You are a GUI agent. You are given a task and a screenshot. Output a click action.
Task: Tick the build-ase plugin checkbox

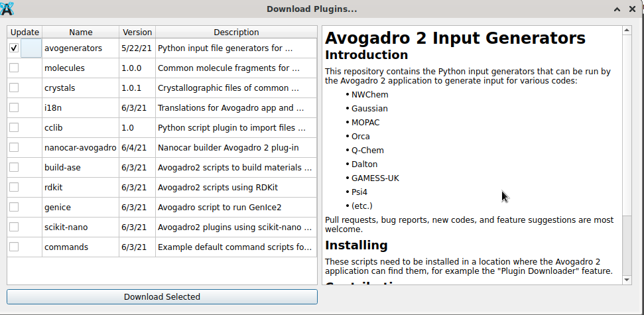[x=14, y=167]
